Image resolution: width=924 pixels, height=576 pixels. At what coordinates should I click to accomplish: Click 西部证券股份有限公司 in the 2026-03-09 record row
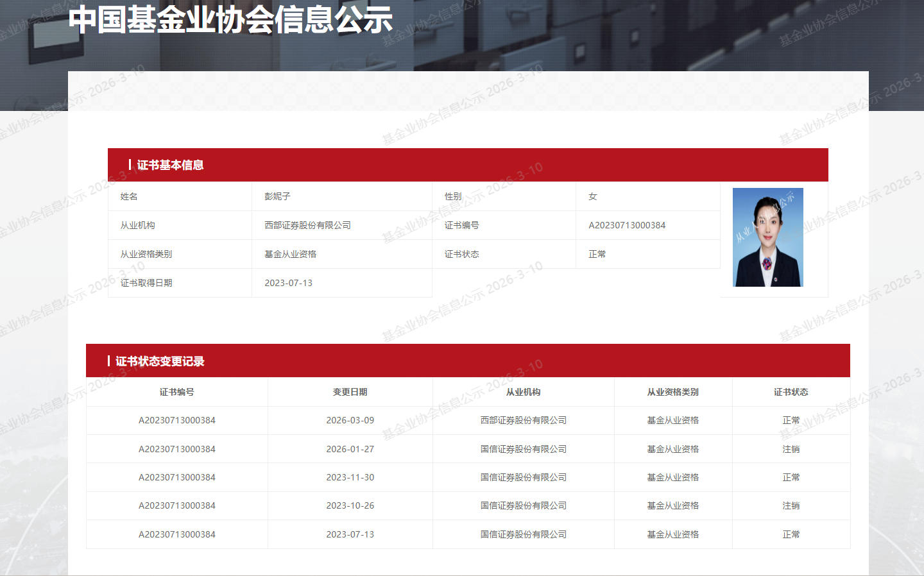coord(523,420)
